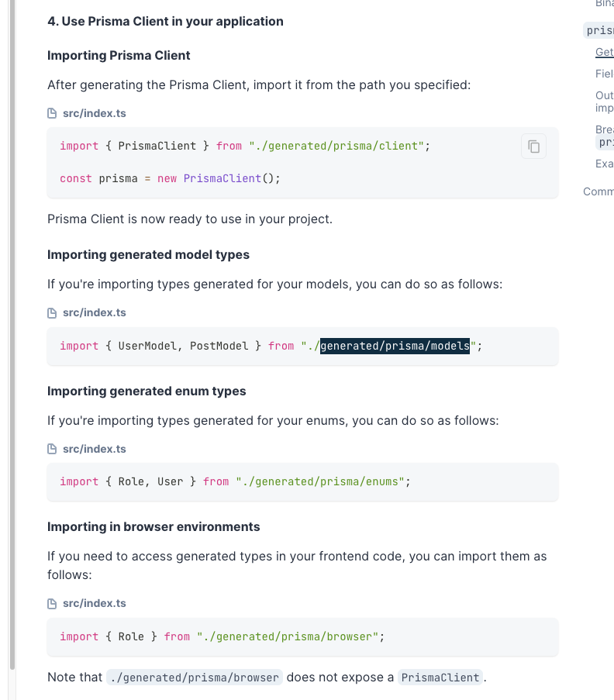Screen dimensions: 614x700
Task: Click file icon above the Role, User import
Action: (53, 449)
